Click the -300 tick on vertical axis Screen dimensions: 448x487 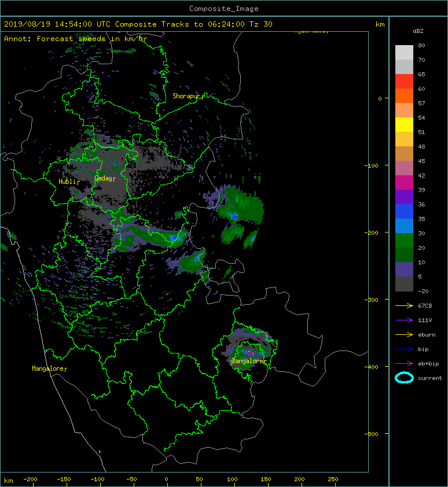point(371,300)
